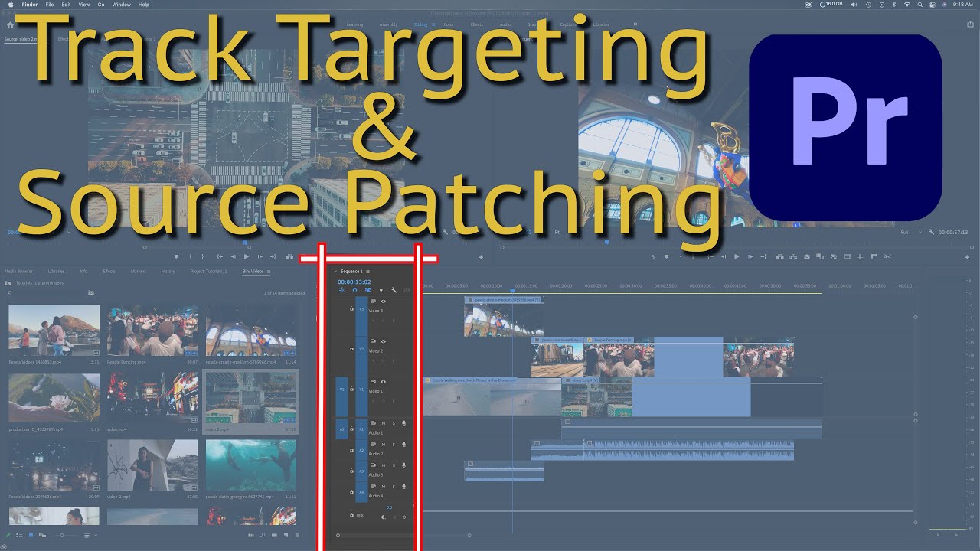
Task: Switch to Media Browser tab
Action: point(19,271)
